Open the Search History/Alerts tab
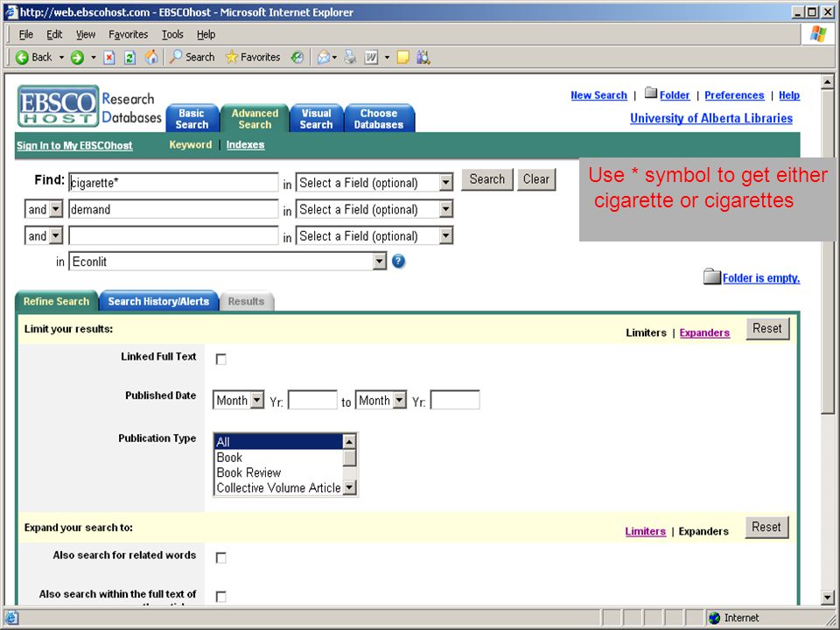 click(158, 301)
